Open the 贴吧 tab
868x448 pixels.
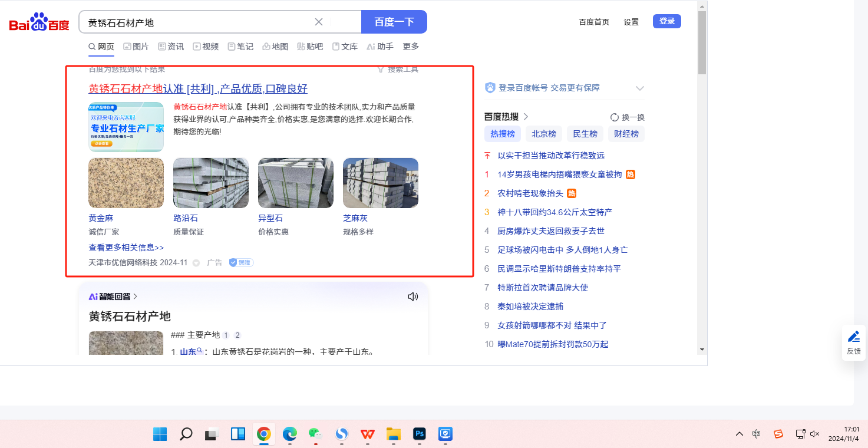tap(310, 47)
